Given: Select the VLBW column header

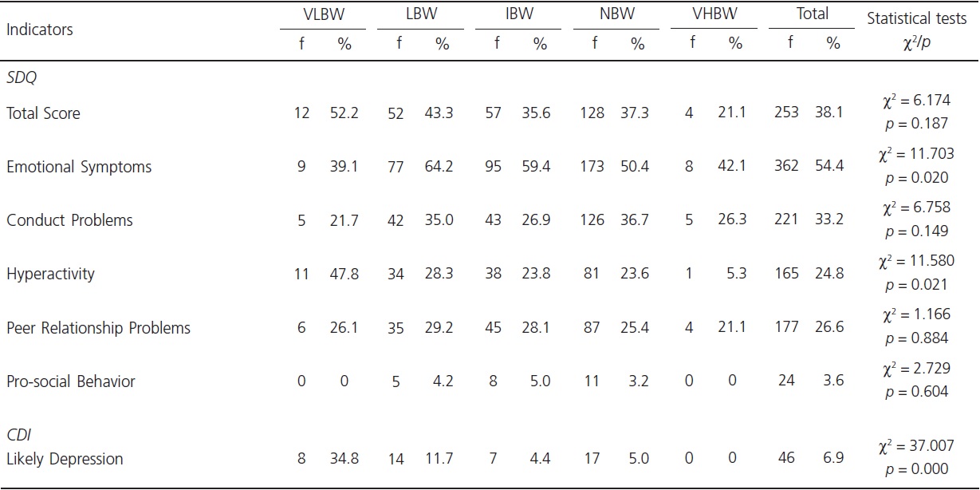Looking at the screenshot, I should (322, 15).
